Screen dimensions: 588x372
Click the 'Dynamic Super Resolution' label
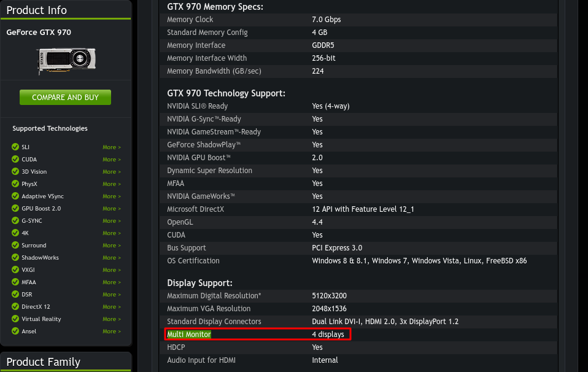[210, 171]
